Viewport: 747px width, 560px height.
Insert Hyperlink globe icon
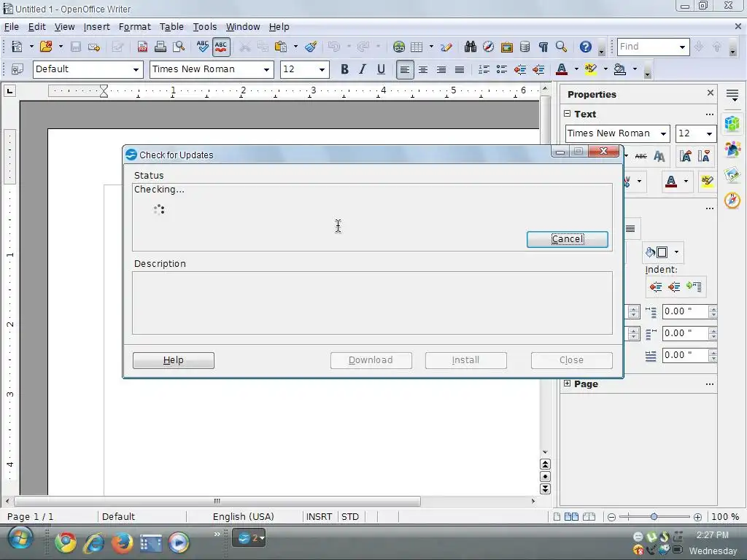(x=399, y=47)
